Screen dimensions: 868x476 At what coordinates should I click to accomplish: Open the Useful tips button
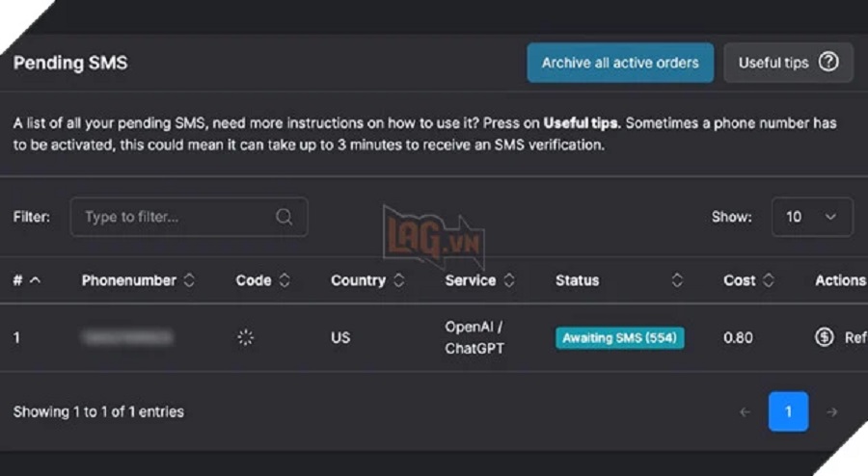pyautogui.click(x=788, y=63)
